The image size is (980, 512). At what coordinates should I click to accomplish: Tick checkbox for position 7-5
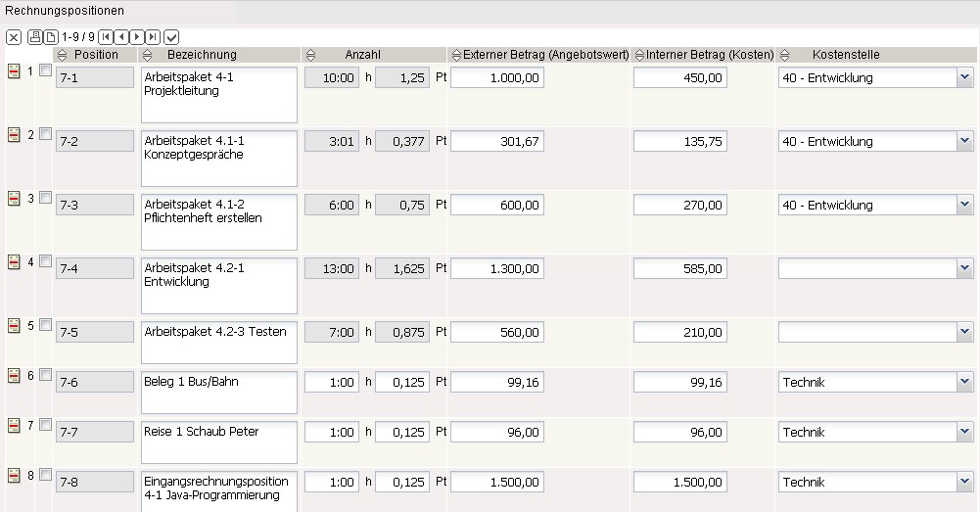point(45,325)
